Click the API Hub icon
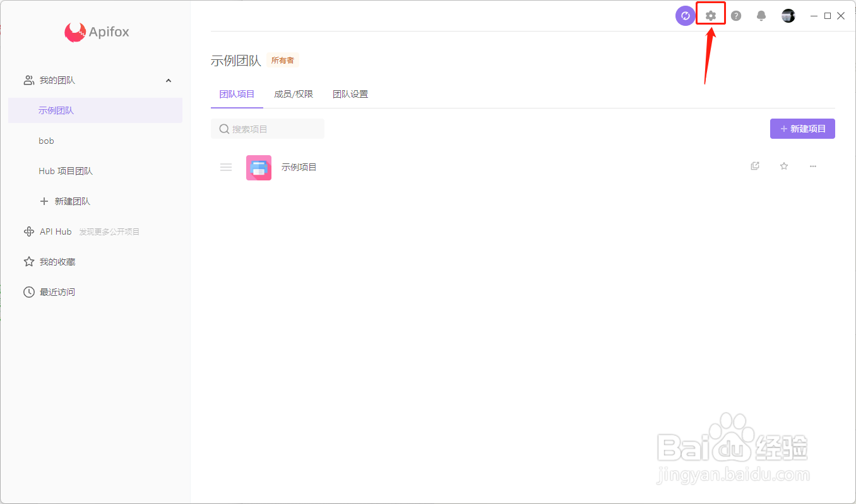The image size is (856, 504). (29, 231)
